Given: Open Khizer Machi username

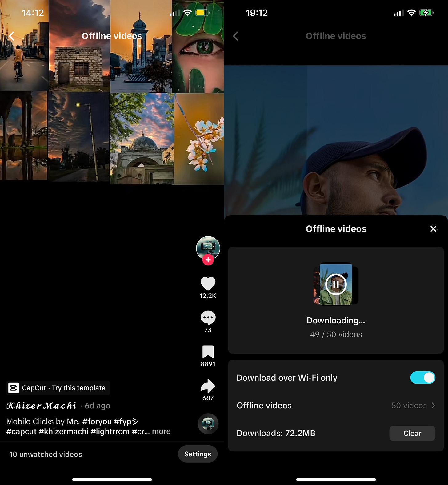Looking at the screenshot, I should (42, 406).
